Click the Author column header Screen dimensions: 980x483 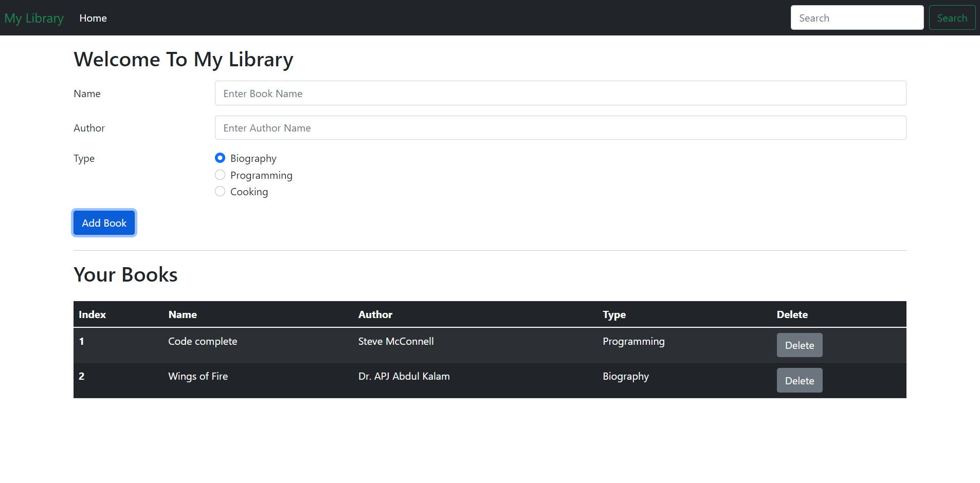375,314
